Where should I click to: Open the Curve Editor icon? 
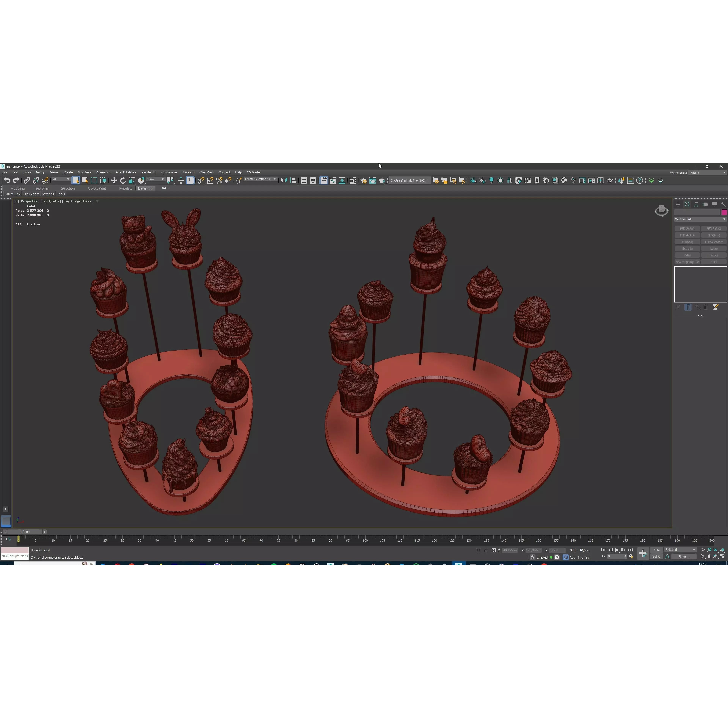(x=333, y=180)
